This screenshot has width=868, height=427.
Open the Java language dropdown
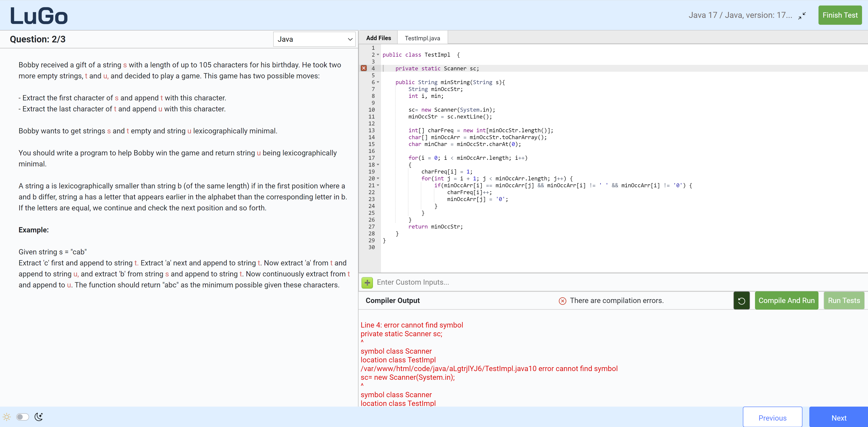point(314,39)
